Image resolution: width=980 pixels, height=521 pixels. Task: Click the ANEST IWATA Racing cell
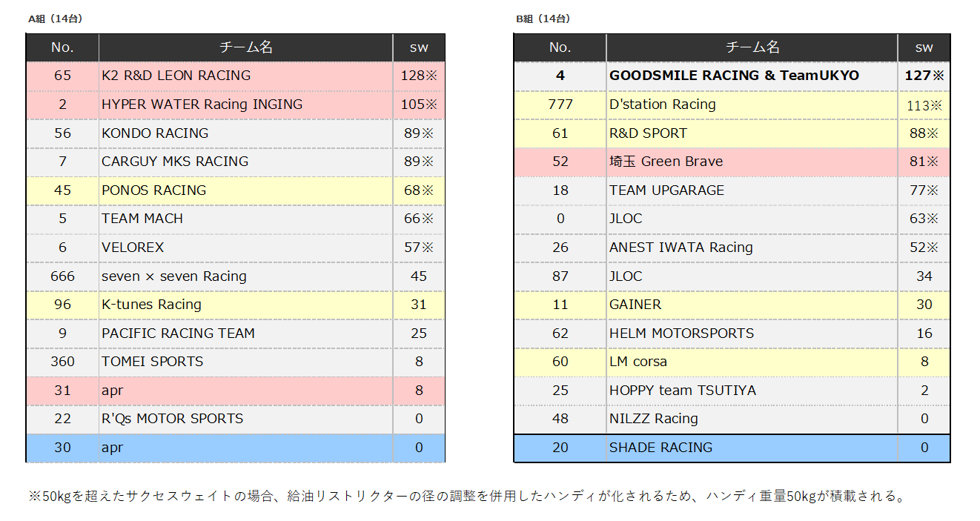(x=681, y=248)
